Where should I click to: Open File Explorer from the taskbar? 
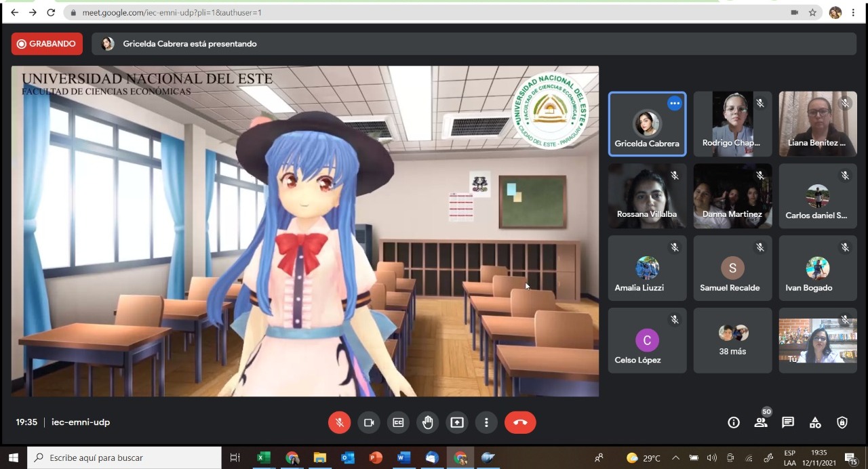pos(319,457)
